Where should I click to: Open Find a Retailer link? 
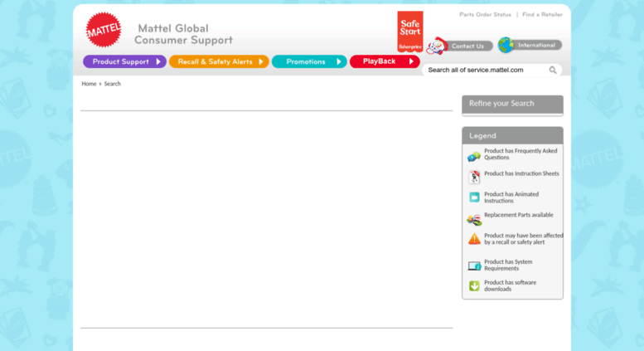[x=542, y=14]
